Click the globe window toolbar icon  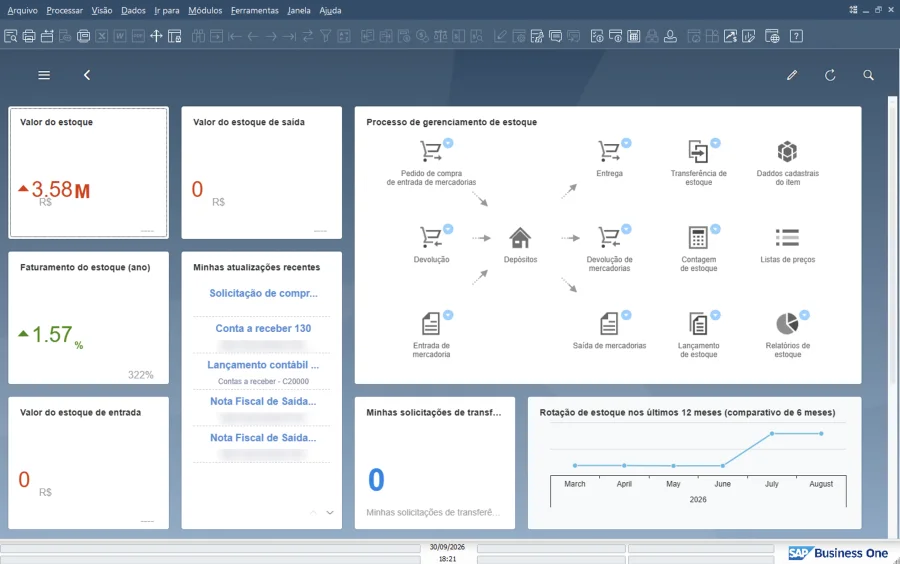(772, 36)
